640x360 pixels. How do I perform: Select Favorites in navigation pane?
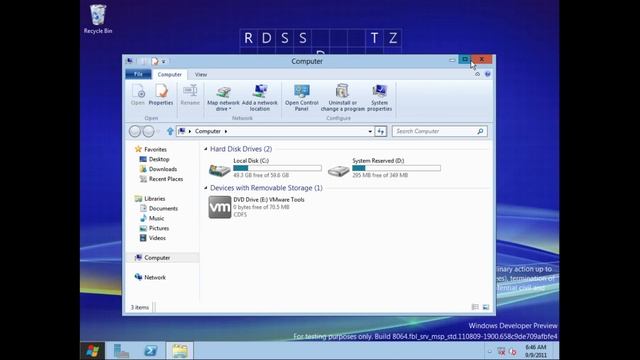tap(151, 149)
